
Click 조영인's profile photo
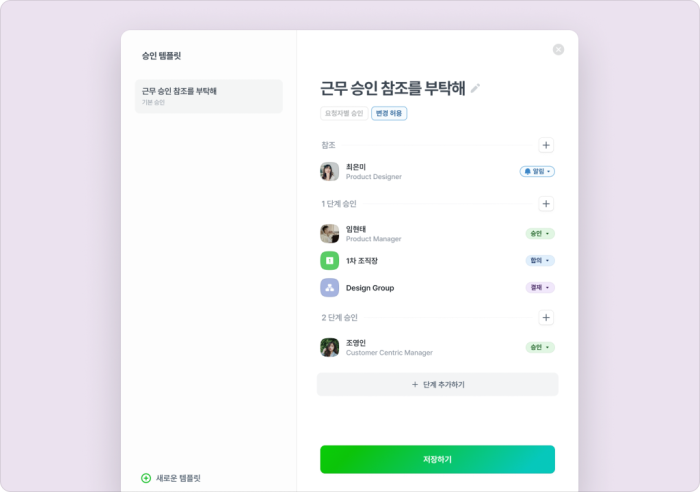pyautogui.click(x=329, y=347)
